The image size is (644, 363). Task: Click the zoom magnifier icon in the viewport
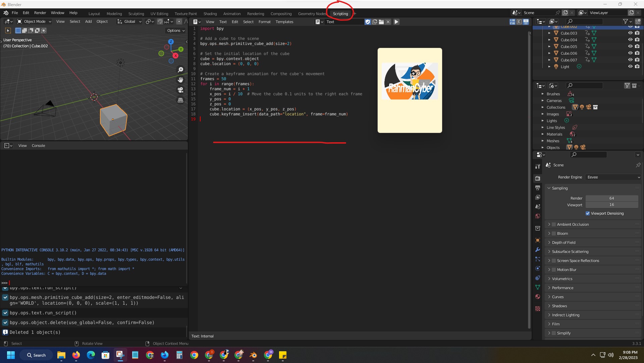click(180, 70)
